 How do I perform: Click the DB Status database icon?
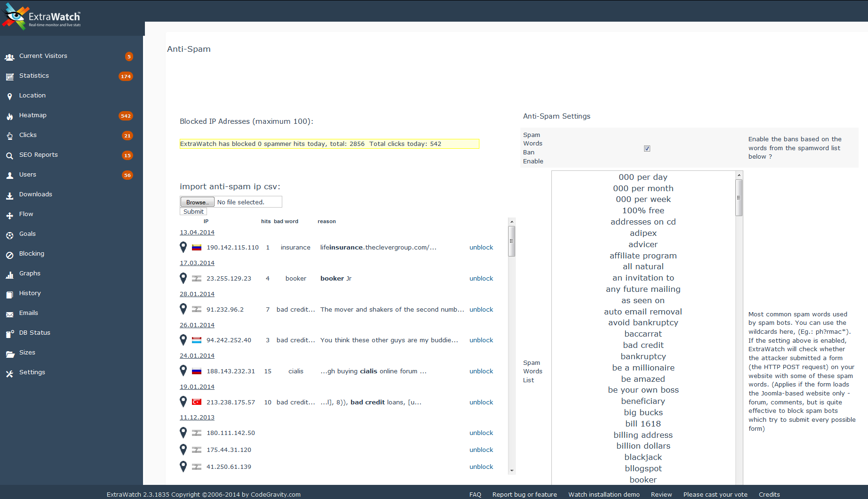[9, 334]
